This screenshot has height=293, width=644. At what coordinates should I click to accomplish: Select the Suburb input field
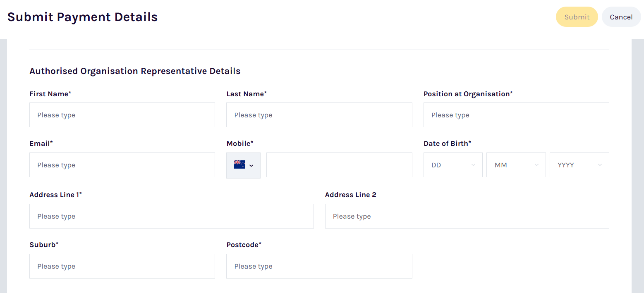[122, 266]
